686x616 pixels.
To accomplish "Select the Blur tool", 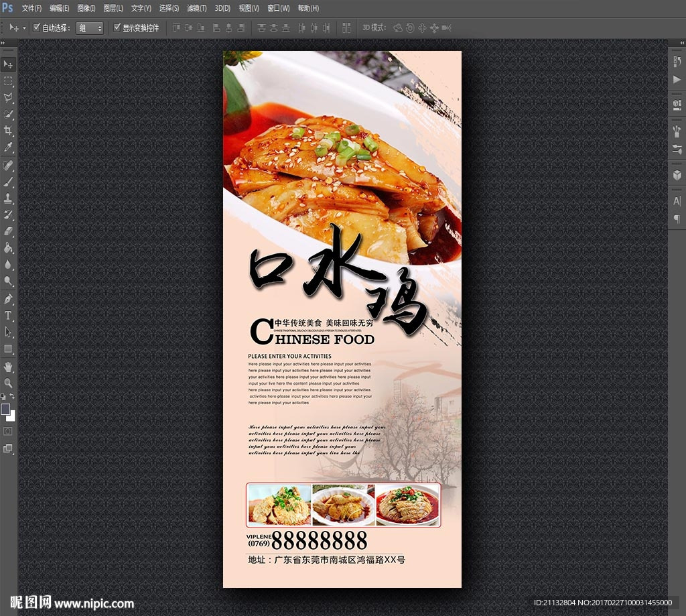I will point(8,265).
